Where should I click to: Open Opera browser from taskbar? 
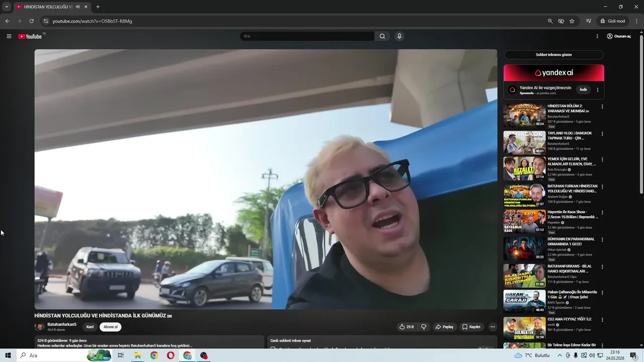click(171, 355)
